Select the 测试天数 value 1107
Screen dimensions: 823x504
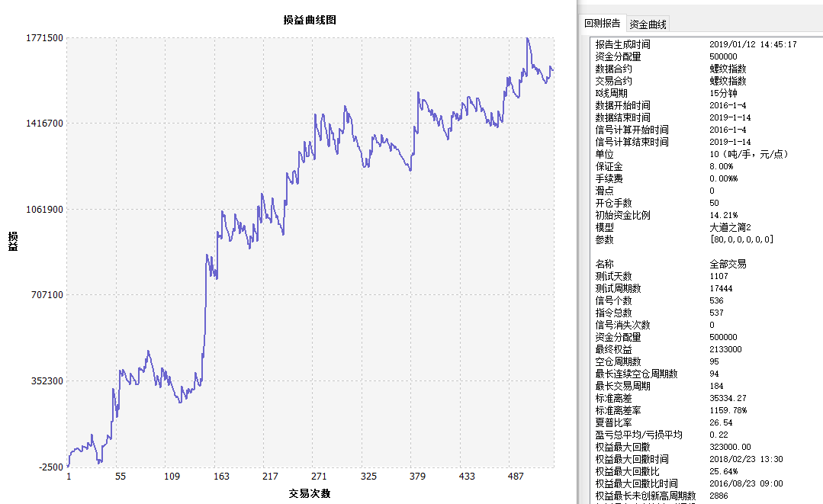click(x=719, y=276)
